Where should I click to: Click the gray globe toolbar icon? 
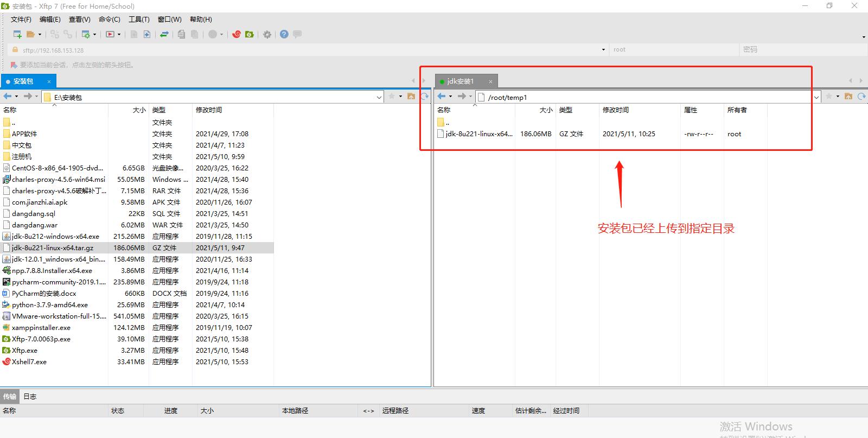click(213, 34)
